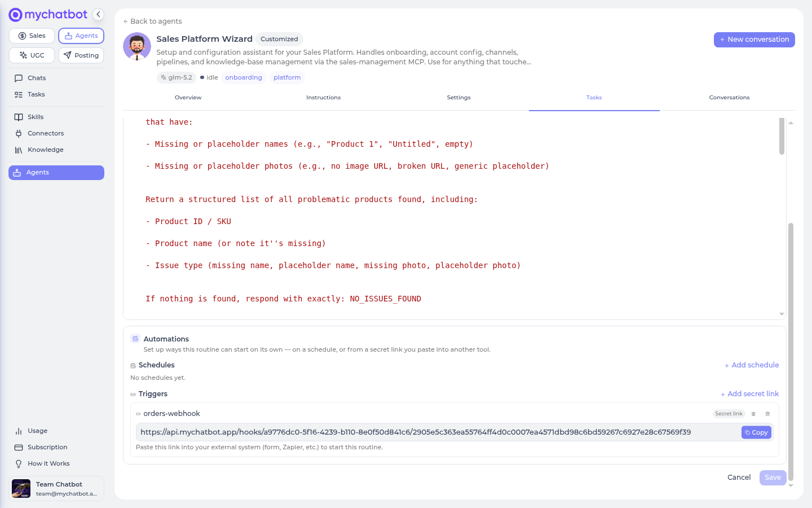
Task: Add a secret link trigger
Action: click(749, 394)
